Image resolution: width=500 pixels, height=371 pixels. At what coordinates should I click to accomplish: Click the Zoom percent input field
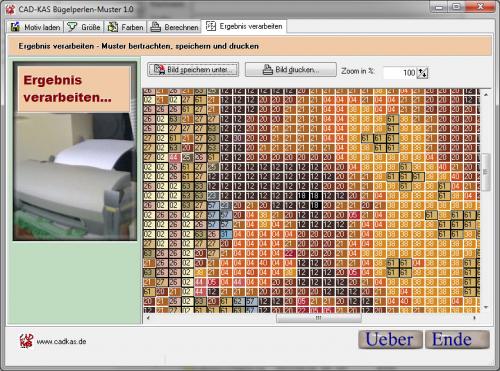[399, 73]
